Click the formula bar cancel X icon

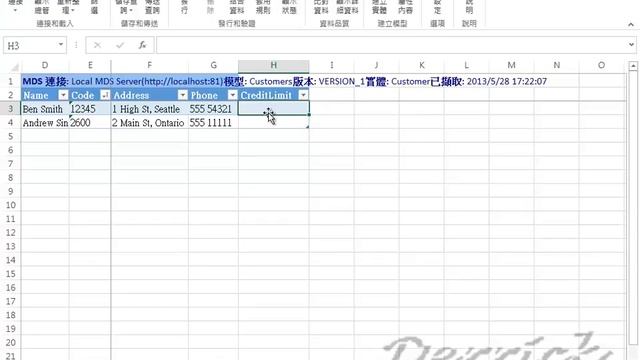(x=97, y=45)
